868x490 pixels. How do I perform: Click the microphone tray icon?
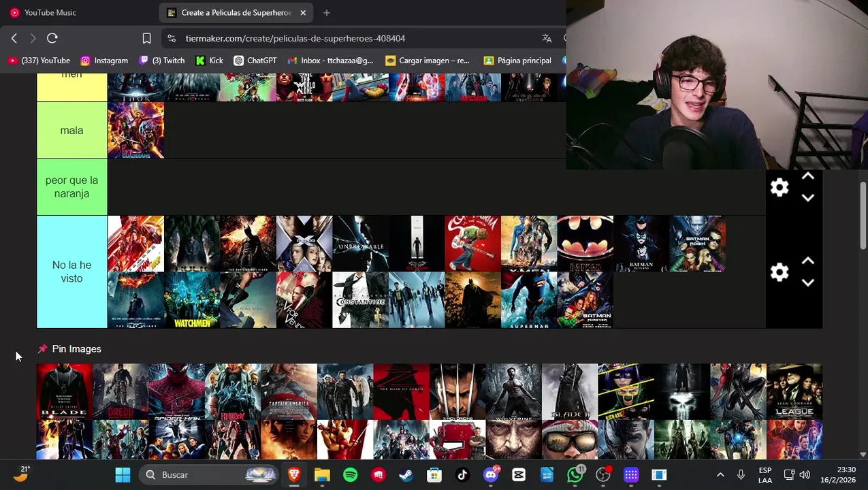click(741, 474)
